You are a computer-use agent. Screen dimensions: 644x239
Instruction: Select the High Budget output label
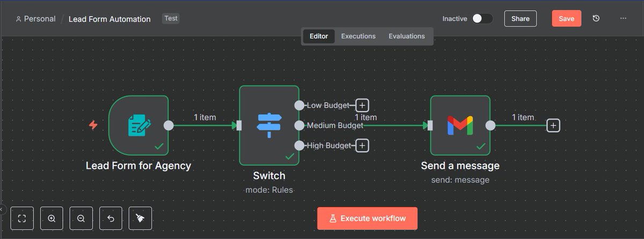pyautogui.click(x=328, y=145)
